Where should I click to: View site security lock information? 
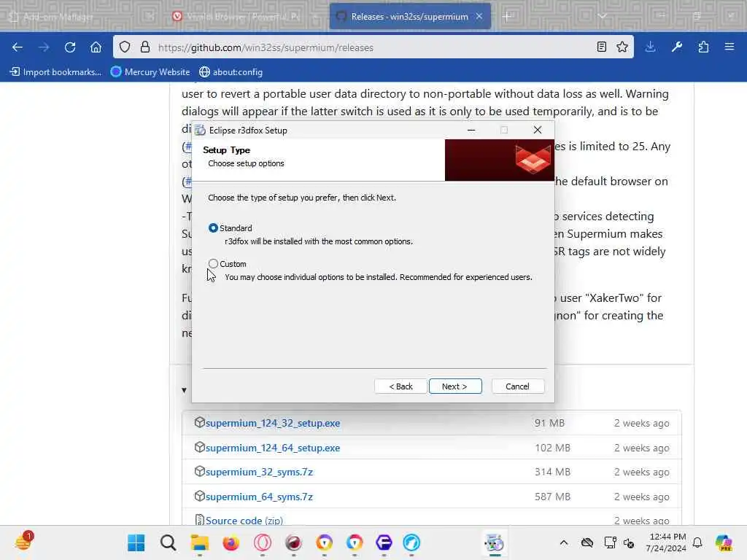[145, 47]
